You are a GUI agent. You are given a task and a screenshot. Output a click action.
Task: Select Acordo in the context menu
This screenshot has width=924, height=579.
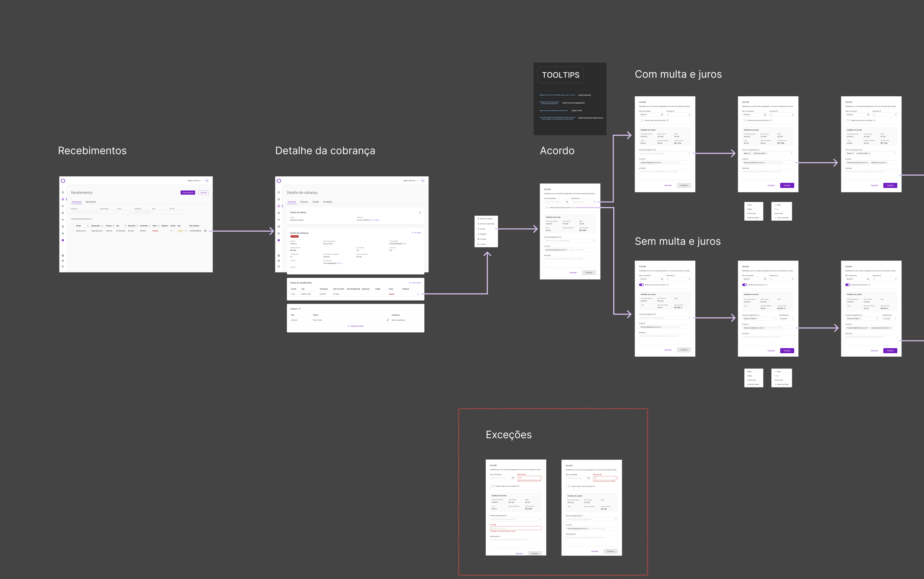482,229
